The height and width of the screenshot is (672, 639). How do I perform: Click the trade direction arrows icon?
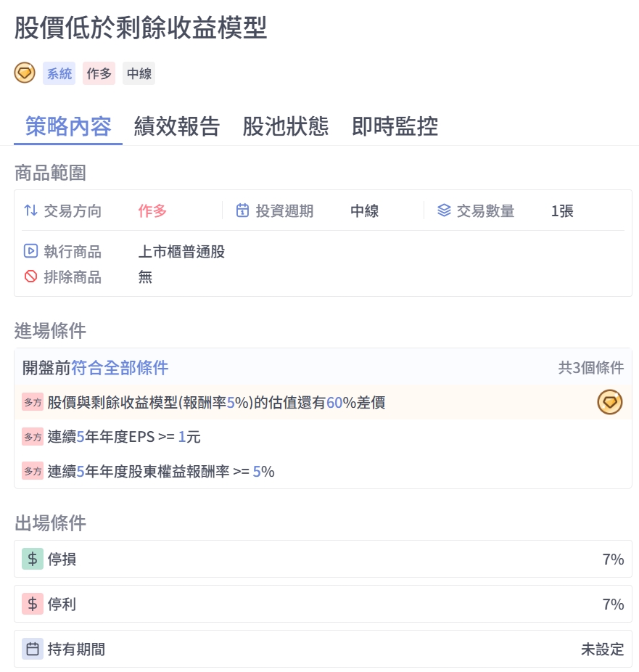click(x=30, y=210)
